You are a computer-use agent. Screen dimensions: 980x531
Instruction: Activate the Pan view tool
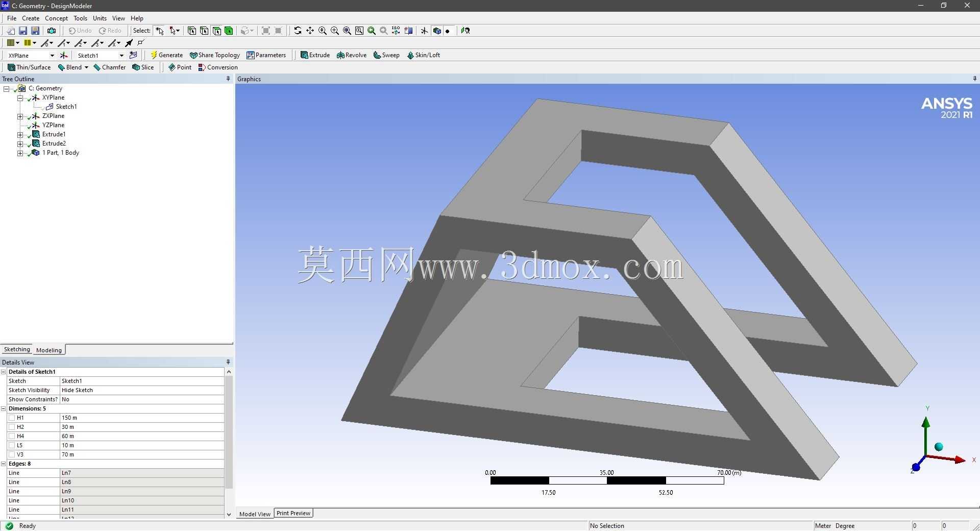click(x=310, y=31)
